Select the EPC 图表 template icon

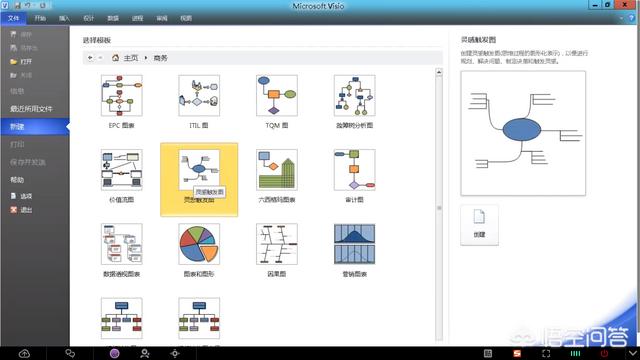point(122,96)
